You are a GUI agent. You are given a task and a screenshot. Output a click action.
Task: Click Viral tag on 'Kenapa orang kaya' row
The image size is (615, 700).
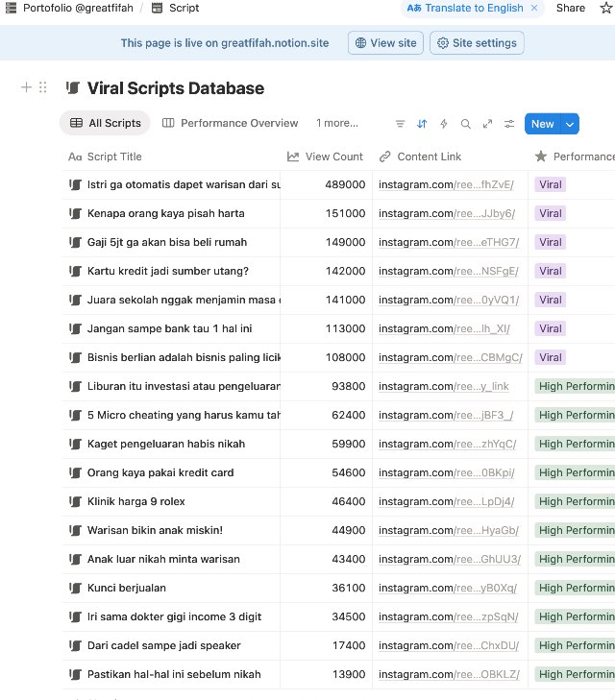[551, 213]
